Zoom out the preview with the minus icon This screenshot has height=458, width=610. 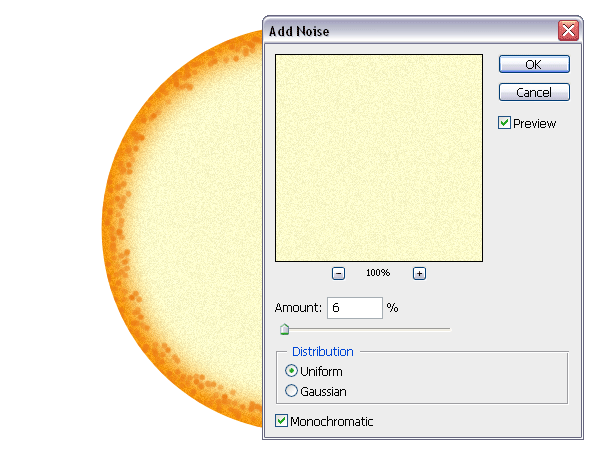(x=338, y=273)
